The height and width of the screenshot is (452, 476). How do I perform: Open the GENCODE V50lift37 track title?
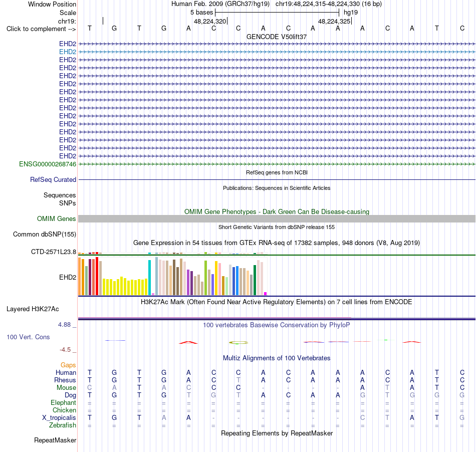277,37
